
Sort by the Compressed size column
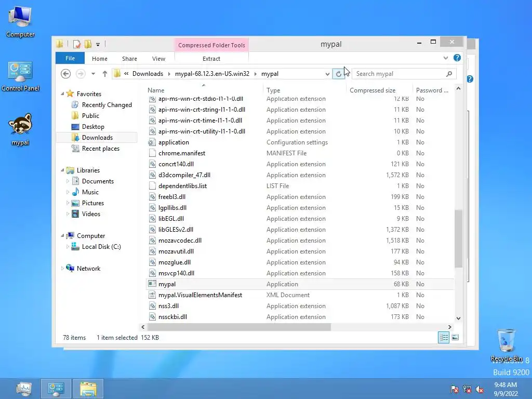379,90
